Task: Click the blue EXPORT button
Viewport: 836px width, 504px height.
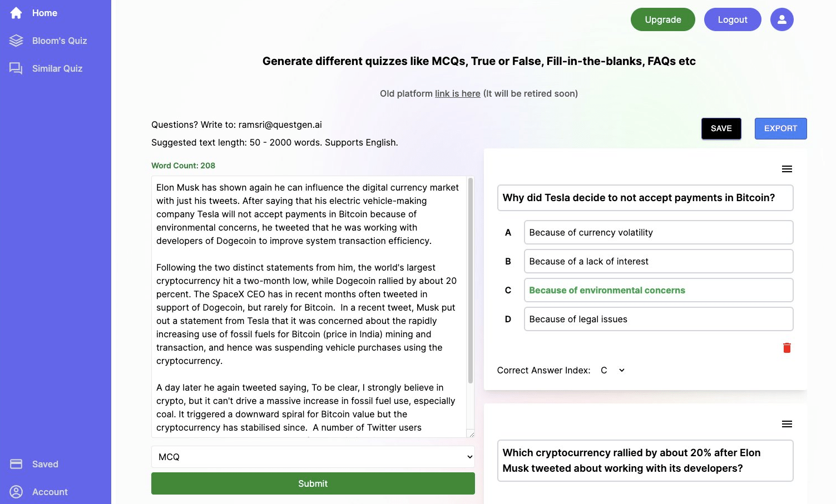Action: (780, 128)
